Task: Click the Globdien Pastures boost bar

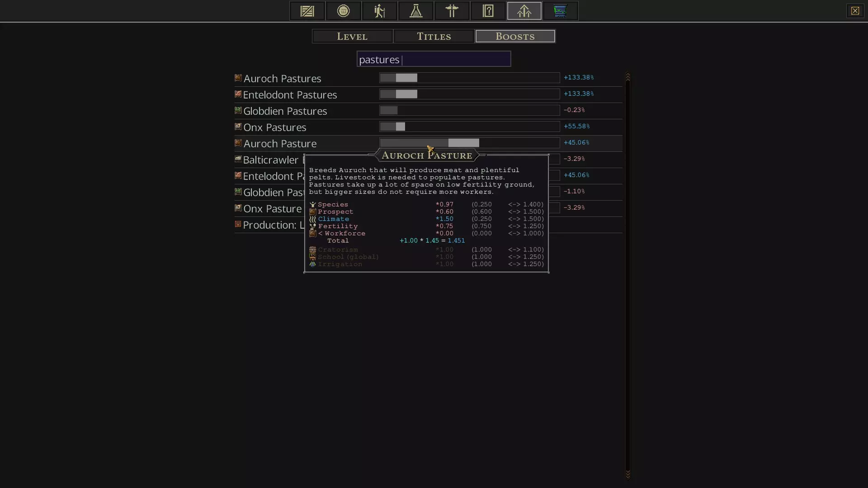Action: [469, 110]
